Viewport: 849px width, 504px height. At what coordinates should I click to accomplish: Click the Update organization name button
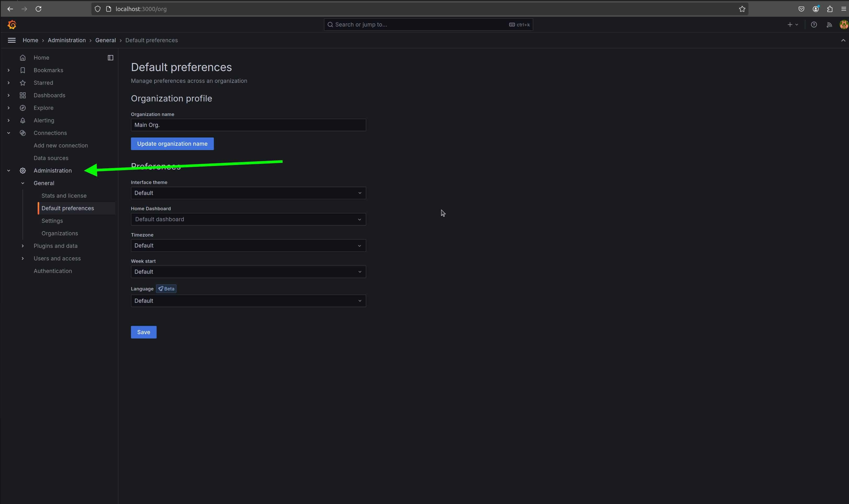pos(172,143)
